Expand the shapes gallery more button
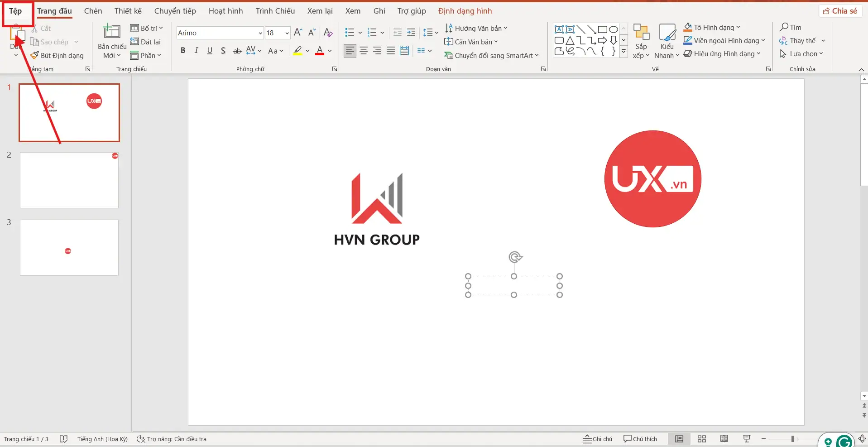The width and height of the screenshot is (868, 447). (x=623, y=52)
